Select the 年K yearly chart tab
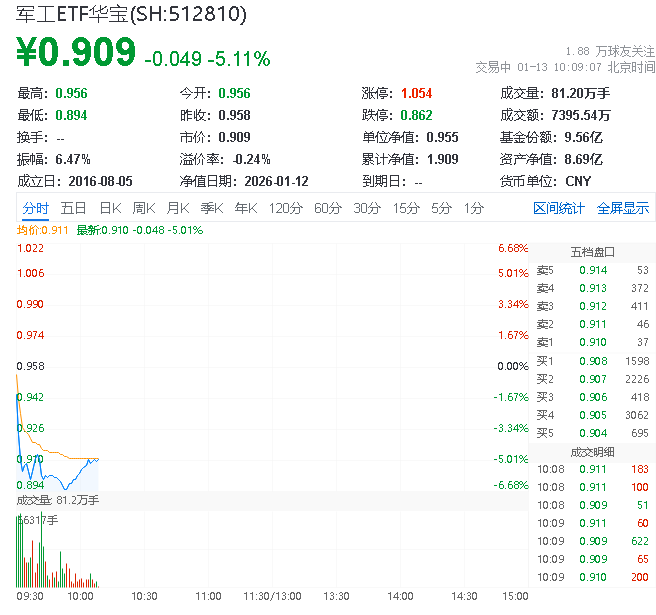The height and width of the screenshot is (615, 656). [x=245, y=208]
